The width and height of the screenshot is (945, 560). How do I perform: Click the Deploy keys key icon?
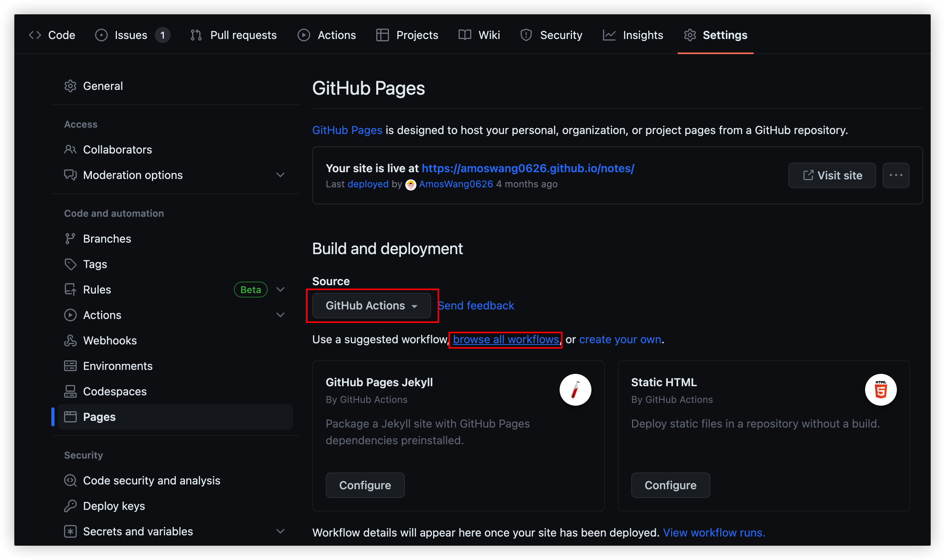[70, 506]
